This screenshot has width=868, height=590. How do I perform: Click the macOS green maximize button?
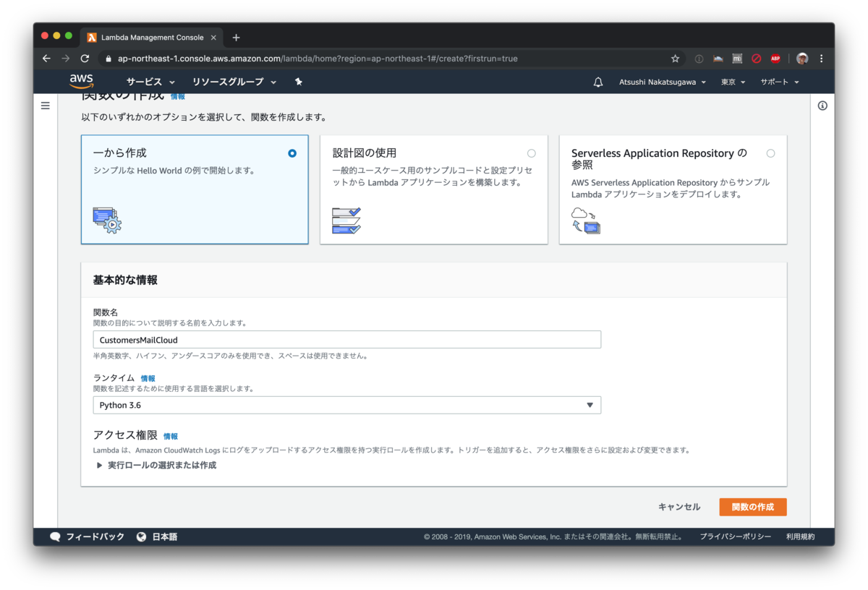[69, 35]
